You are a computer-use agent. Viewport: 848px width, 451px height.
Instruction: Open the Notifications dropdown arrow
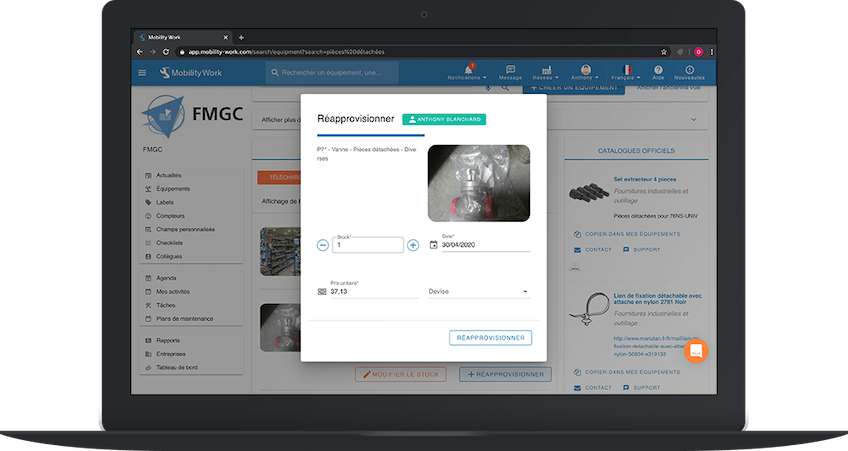485,78
